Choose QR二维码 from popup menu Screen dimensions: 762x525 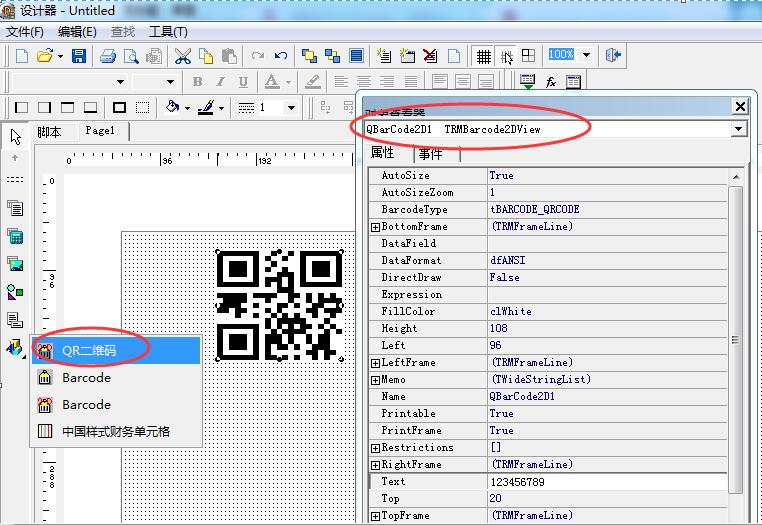pos(117,350)
